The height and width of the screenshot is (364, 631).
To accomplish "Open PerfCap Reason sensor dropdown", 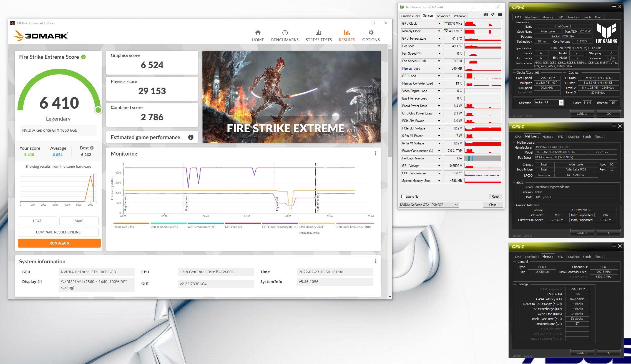I will pos(439,158).
